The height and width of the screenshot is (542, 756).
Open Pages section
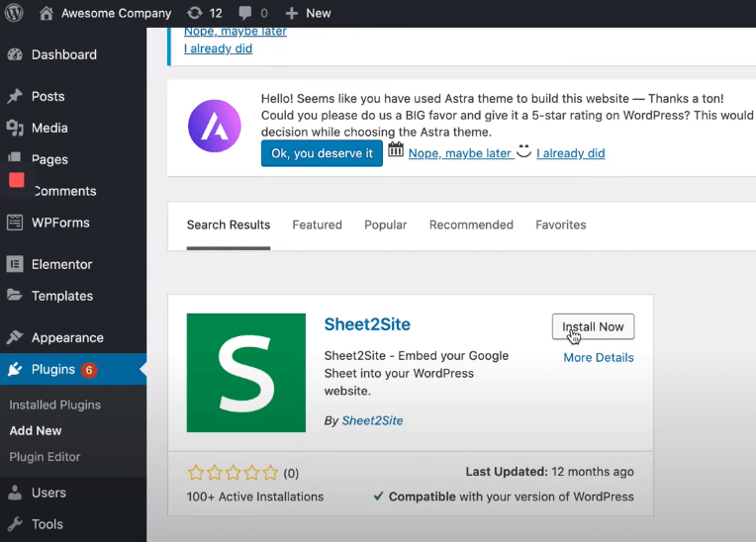pyautogui.click(x=49, y=159)
